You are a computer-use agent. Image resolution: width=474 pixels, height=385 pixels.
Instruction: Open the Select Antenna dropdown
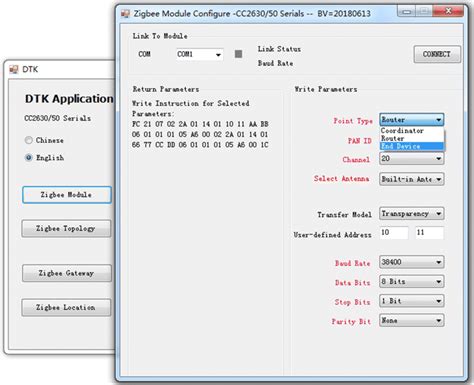coord(412,179)
